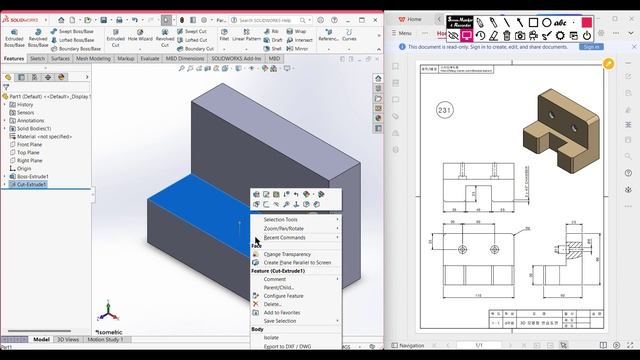
Task: Select the rectangle shape in Screen Marker
Action: [x=533, y=22]
